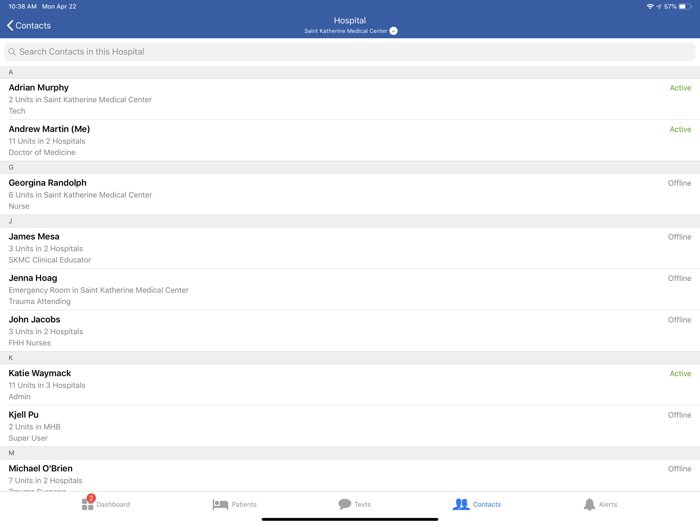Tap the Patients tab label
The height and width of the screenshot is (525, 700).
244,504
